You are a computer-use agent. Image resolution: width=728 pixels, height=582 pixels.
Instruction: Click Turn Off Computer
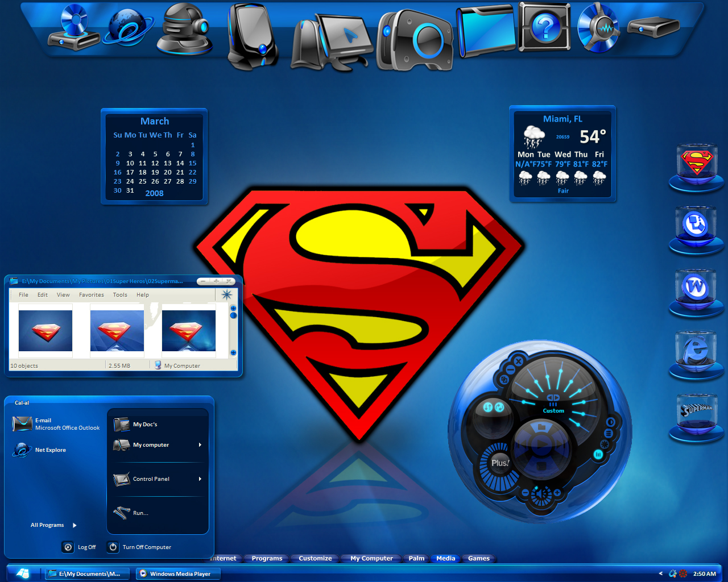coord(139,547)
